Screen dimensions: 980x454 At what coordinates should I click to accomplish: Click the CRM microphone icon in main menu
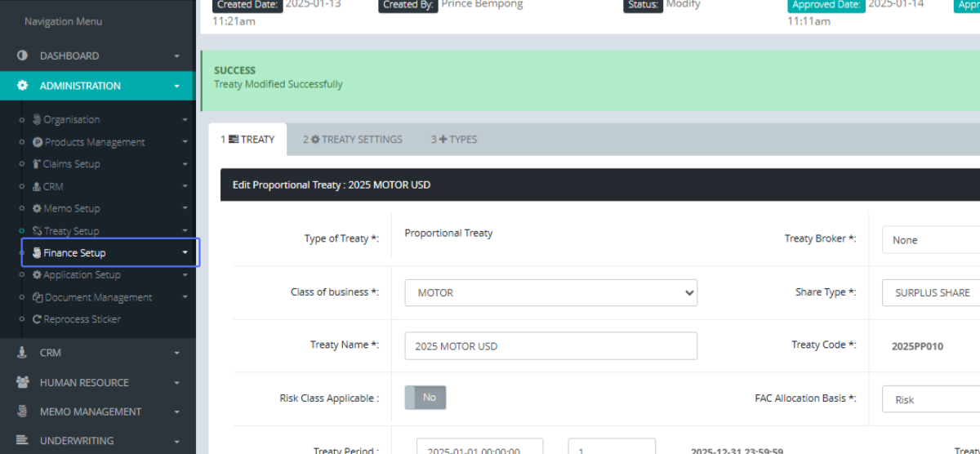22,353
